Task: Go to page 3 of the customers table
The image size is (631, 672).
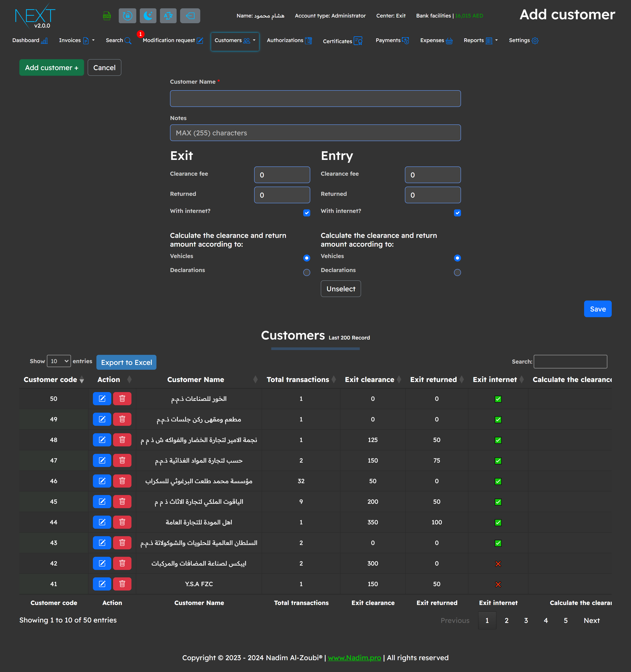Action: (526, 621)
